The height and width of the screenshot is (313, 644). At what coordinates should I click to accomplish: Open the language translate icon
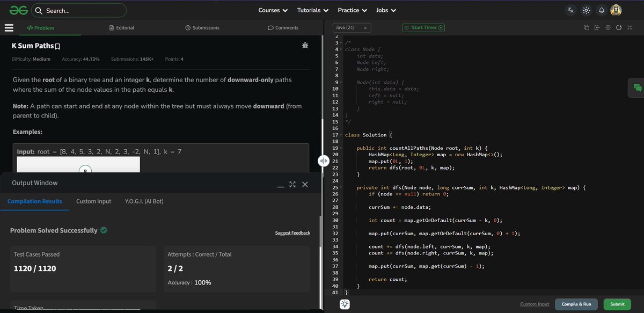point(570,10)
